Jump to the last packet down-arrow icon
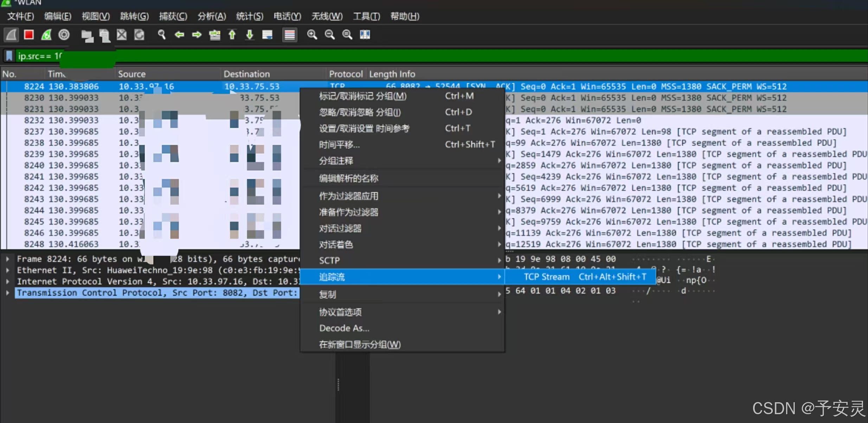The height and width of the screenshot is (423, 868). [250, 35]
